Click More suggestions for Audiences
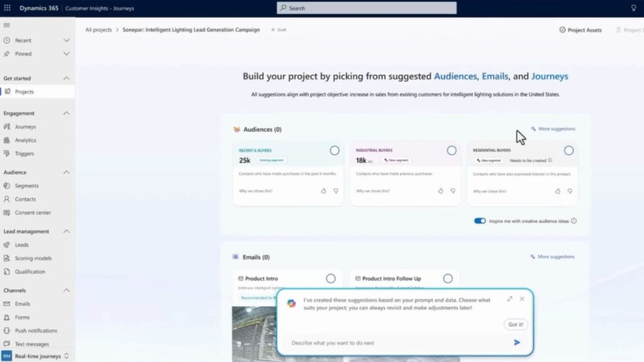The image size is (644, 362). point(553,129)
